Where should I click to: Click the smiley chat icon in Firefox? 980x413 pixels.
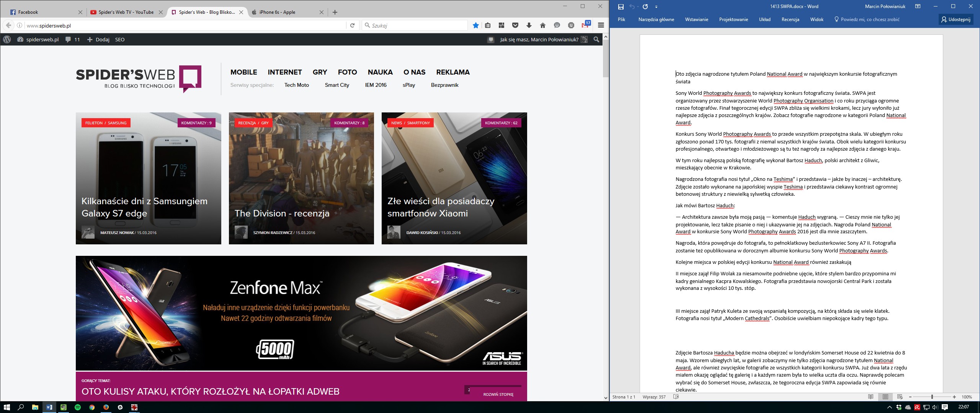pos(557,25)
